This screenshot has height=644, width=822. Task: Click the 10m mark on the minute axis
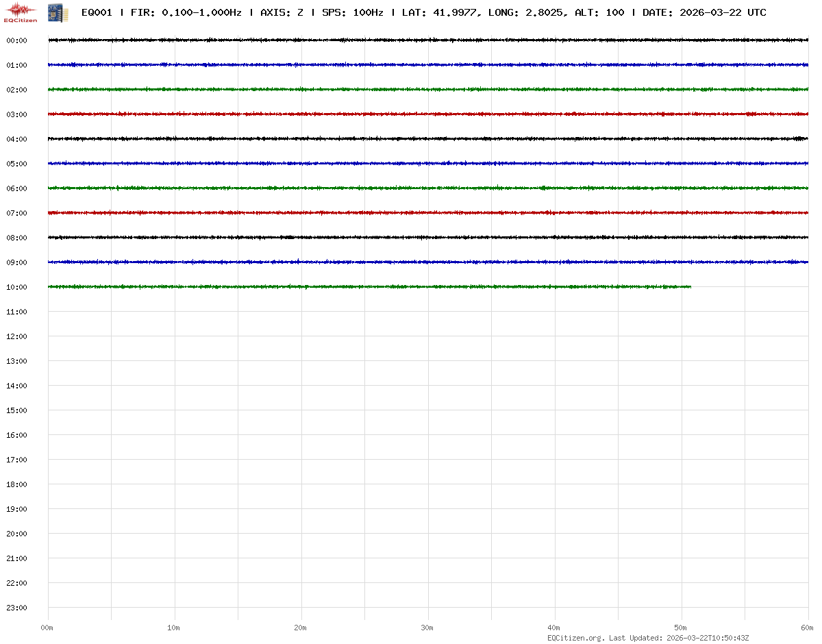[x=174, y=628]
